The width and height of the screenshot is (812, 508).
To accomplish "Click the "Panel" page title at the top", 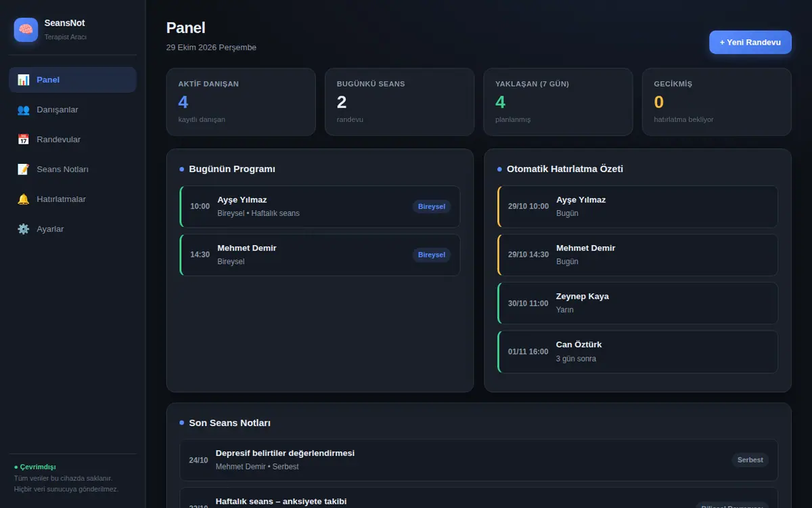I will pos(186,28).
